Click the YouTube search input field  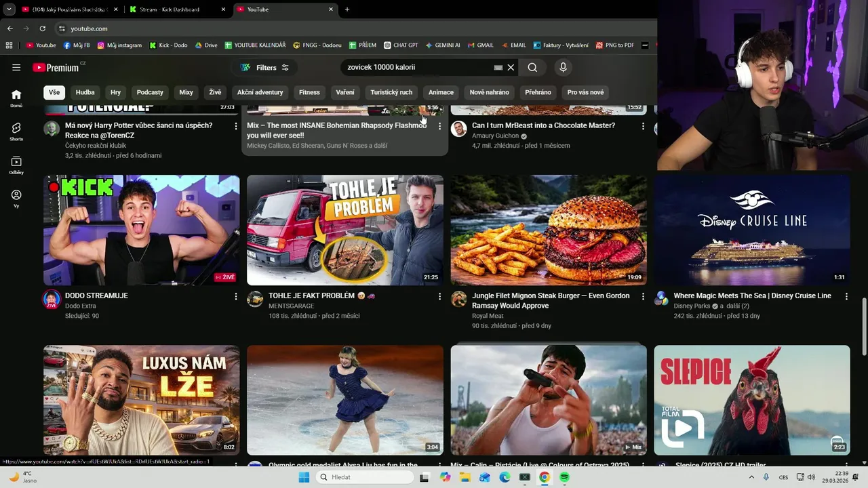click(417, 67)
